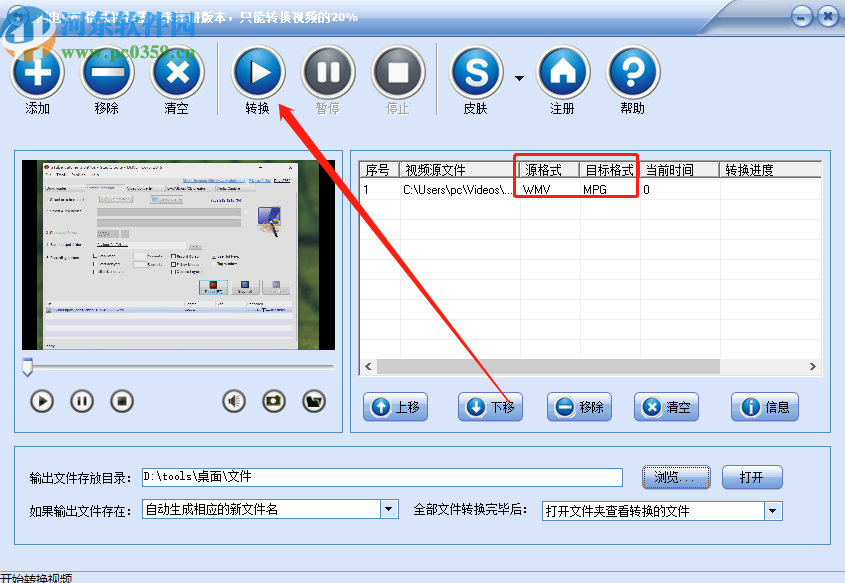Viewport: 845px width, 583px height.
Task: Open the 帮助 help icon
Action: tap(631, 72)
